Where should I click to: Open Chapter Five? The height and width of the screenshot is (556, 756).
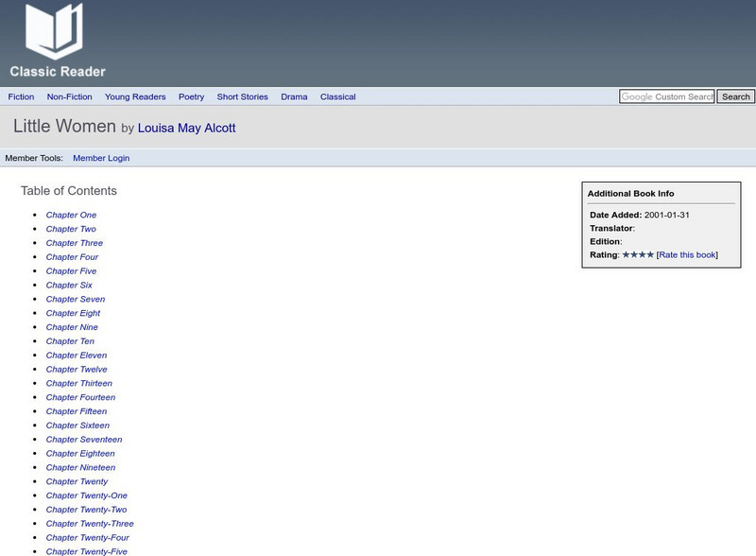[72, 271]
